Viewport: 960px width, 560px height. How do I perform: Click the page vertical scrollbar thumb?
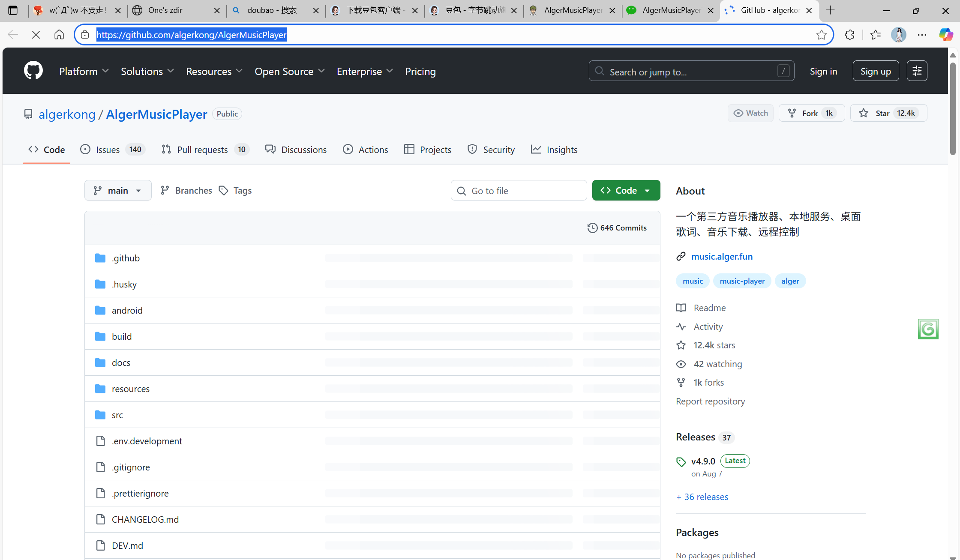952,109
